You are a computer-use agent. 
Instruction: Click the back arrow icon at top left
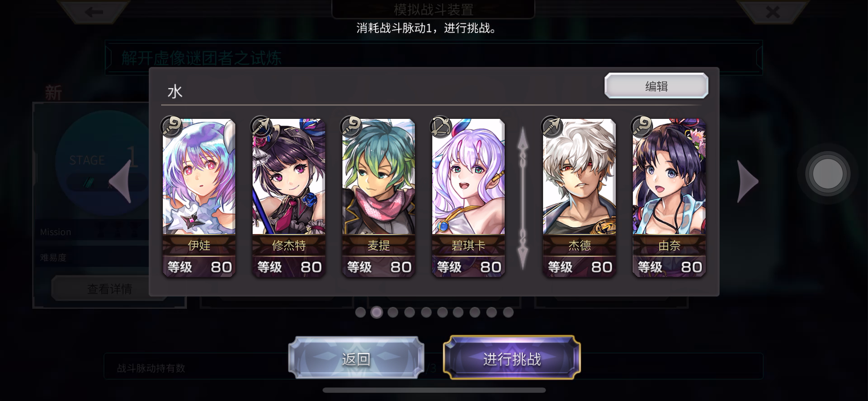pos(94,12)
